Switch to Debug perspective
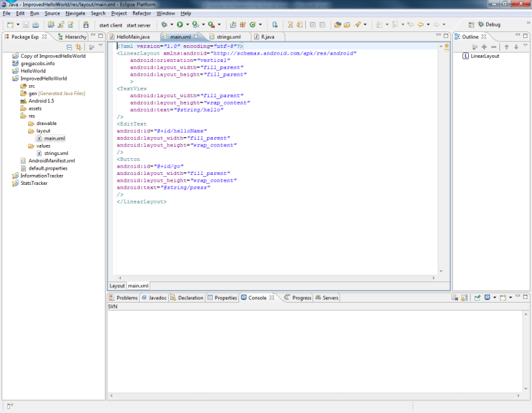Screen dimensions: 532x413 point(489,25)
